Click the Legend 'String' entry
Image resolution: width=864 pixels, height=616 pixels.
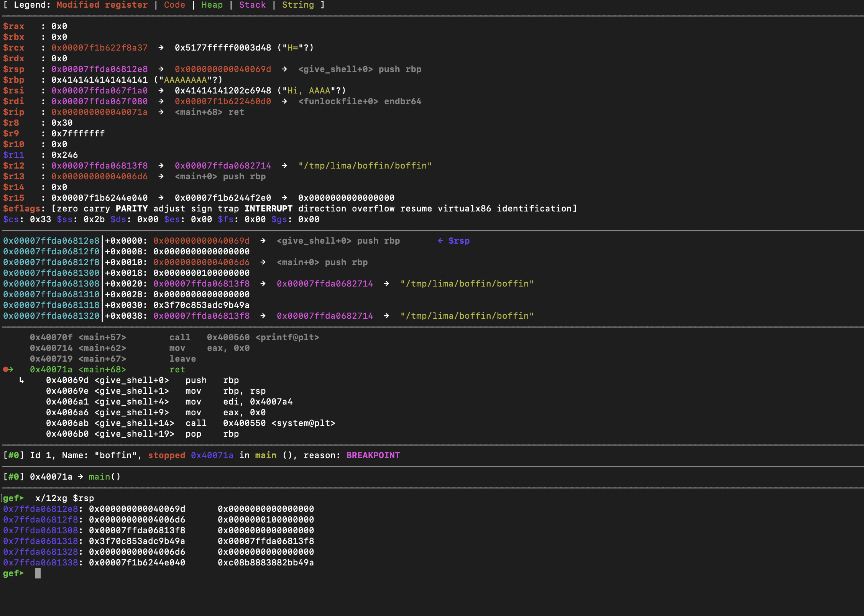[298, 5]
